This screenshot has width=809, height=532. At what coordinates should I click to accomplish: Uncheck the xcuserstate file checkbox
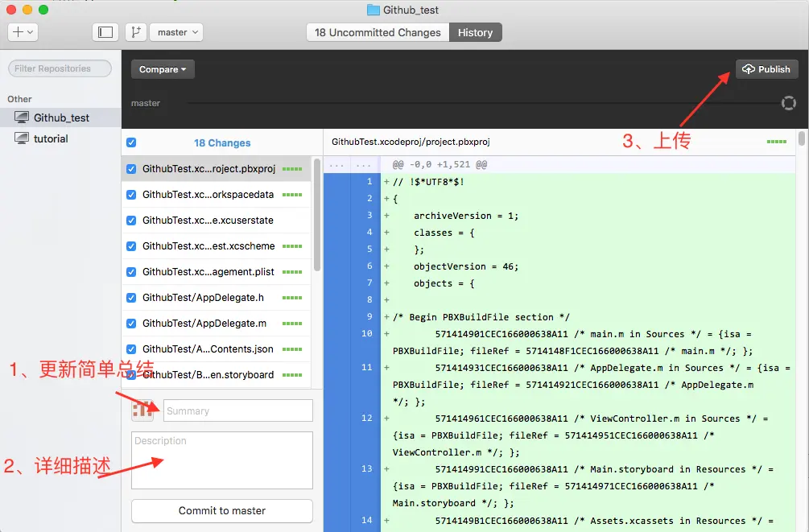tap(131, 221)
